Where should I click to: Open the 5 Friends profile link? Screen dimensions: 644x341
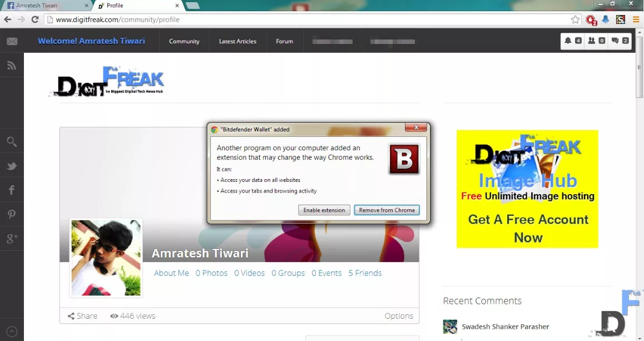tap(365, 273)
